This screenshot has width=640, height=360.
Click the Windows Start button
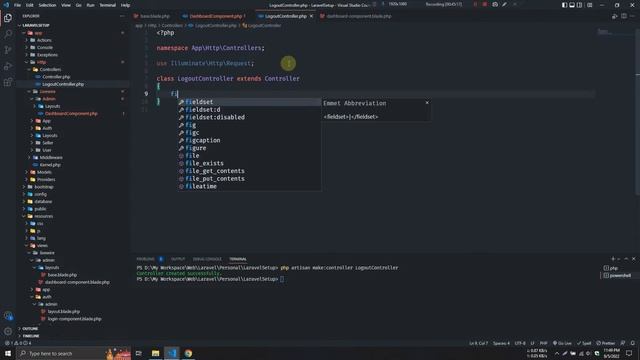point(8,353)
